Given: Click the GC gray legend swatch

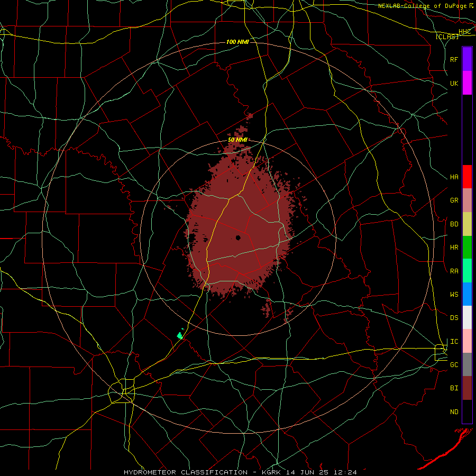Looking at the screenshot, I should 467,364.
